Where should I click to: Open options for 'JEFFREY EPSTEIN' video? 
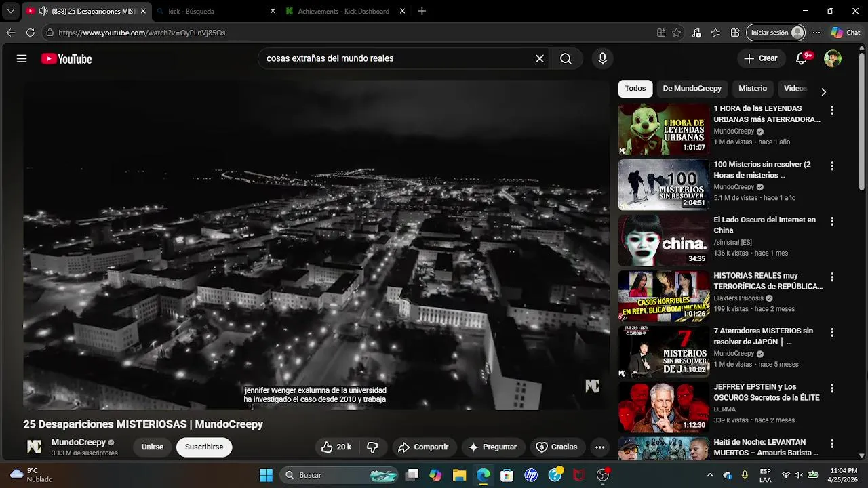tap(832, 388)
